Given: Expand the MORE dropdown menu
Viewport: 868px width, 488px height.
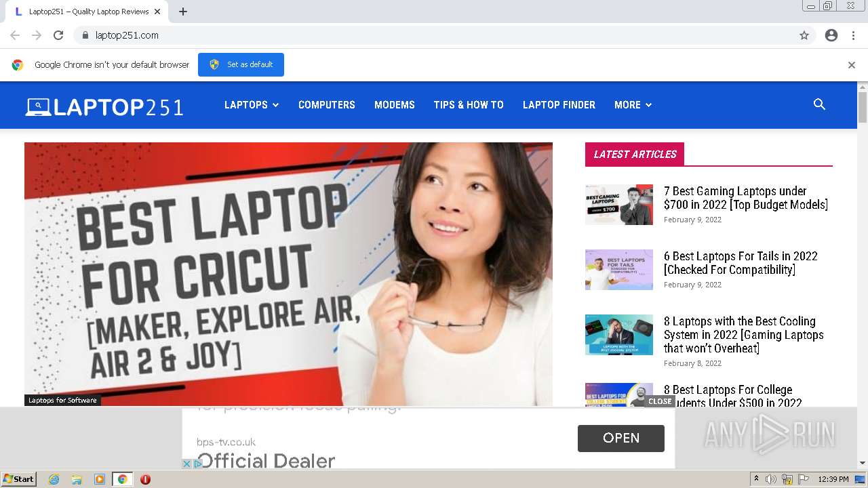Looking at the screenshot, I should tap(633, 105).
